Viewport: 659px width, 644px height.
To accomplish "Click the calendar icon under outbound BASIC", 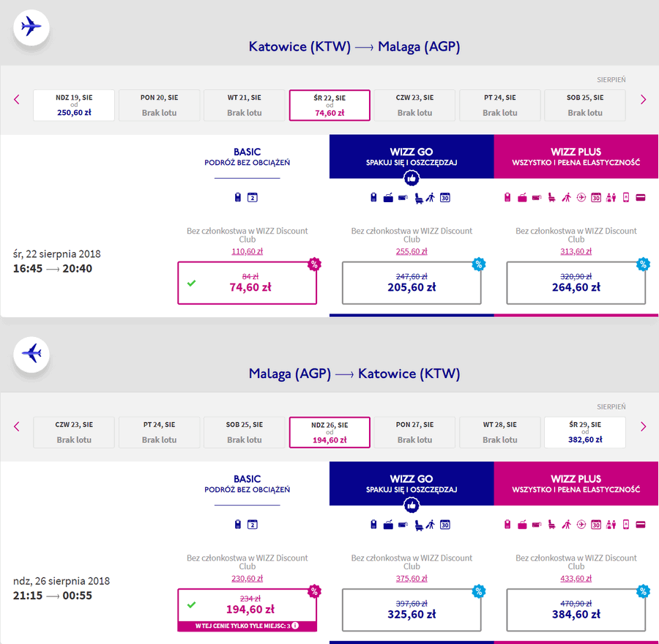I will coord(252,197).
